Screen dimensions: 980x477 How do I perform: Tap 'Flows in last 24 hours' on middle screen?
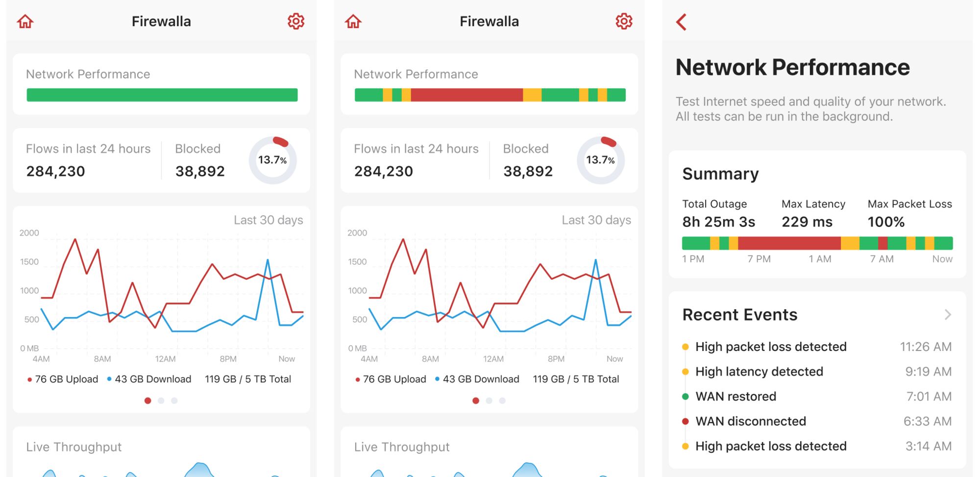click(416, 149)
